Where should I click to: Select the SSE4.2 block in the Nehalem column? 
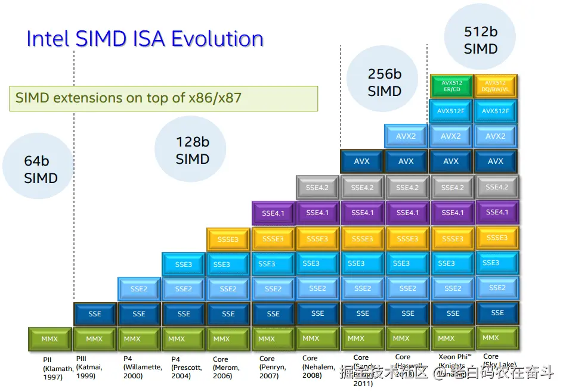coord(317,186)
